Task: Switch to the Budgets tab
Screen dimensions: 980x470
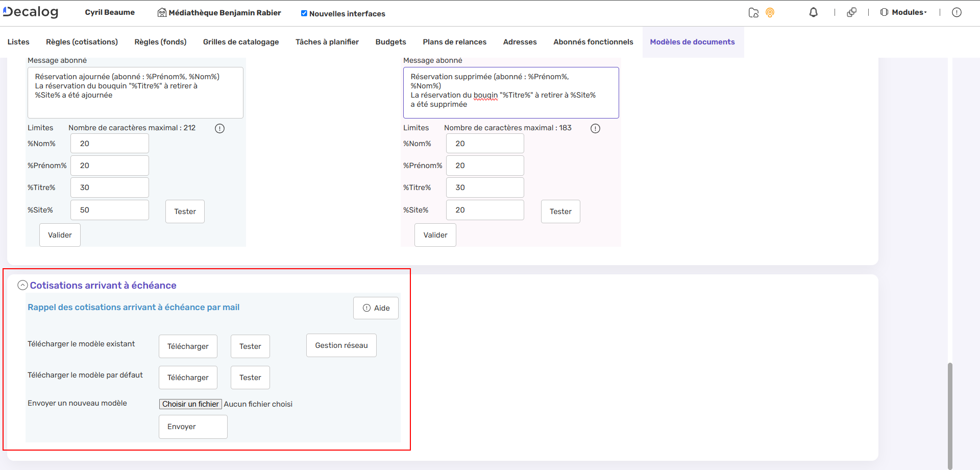Action: click(x=390, y=42)
